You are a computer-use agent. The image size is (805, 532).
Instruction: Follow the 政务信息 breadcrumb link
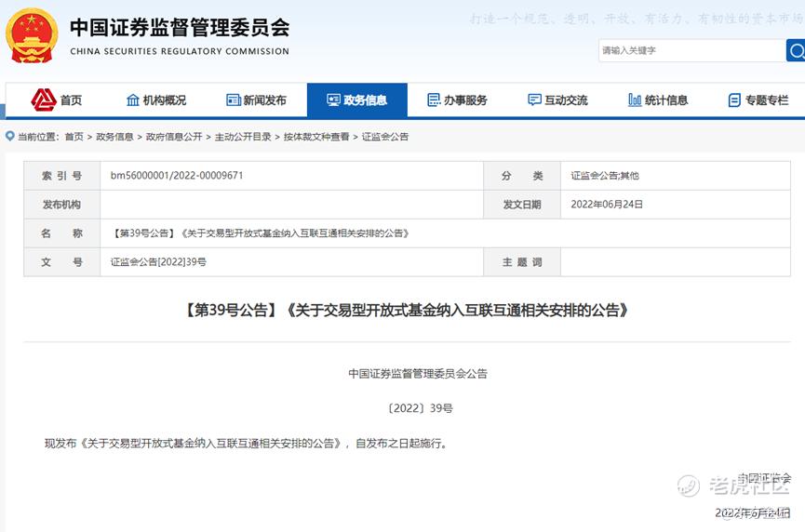[x=114, y=137]
